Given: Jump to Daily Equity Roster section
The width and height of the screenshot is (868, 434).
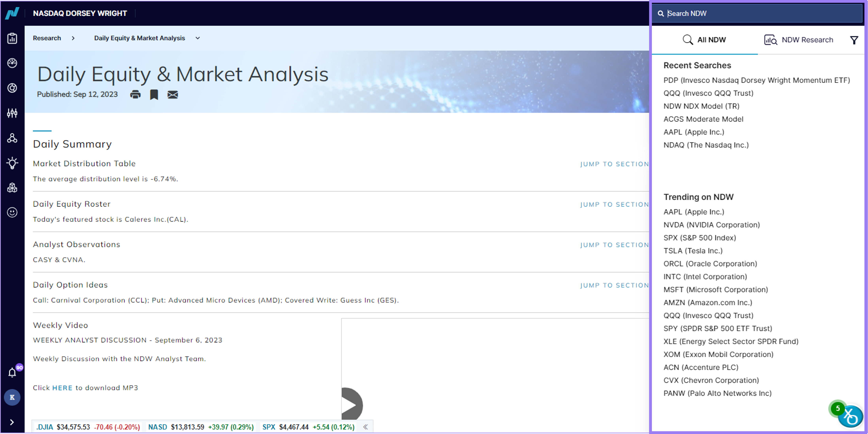Looking at the screenshot, I should coord(614,205).
